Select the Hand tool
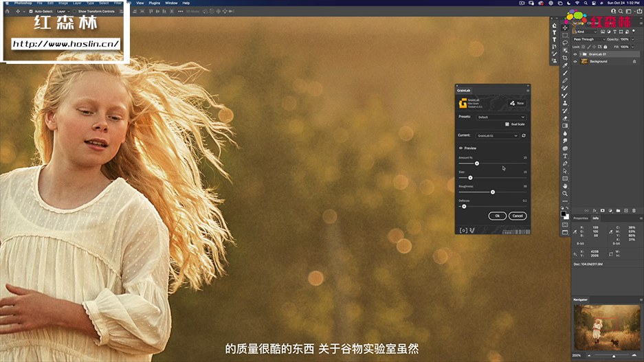This screenshot has width=644, height=362. pyautogui.click(x=565, y=185)
